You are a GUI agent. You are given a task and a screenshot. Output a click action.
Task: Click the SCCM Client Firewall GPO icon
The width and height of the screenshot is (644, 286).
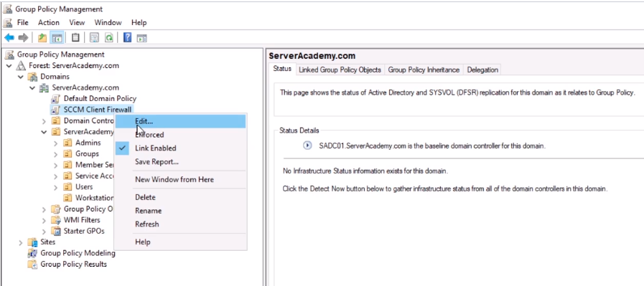[55, 110]
